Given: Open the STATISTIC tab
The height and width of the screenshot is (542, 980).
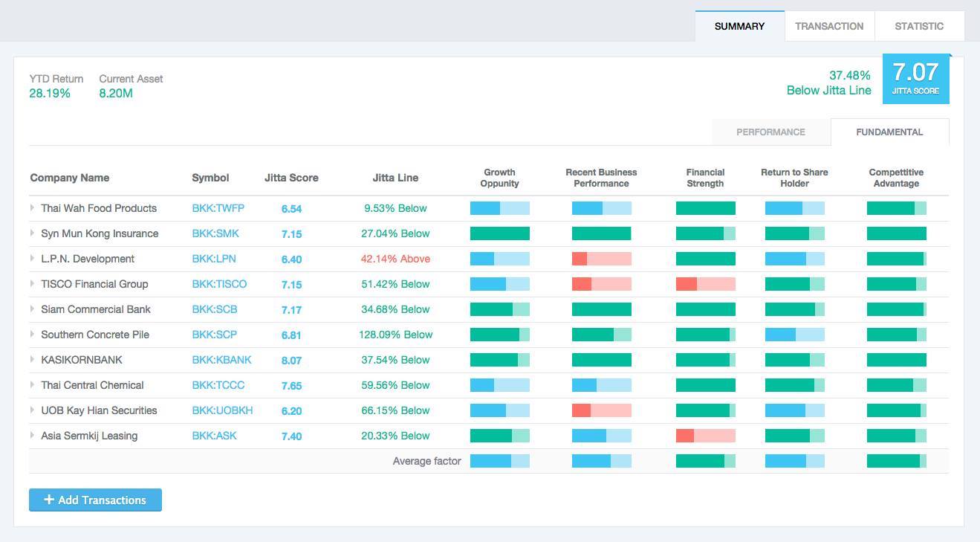Looking at the screenshot, I should 919,26.
